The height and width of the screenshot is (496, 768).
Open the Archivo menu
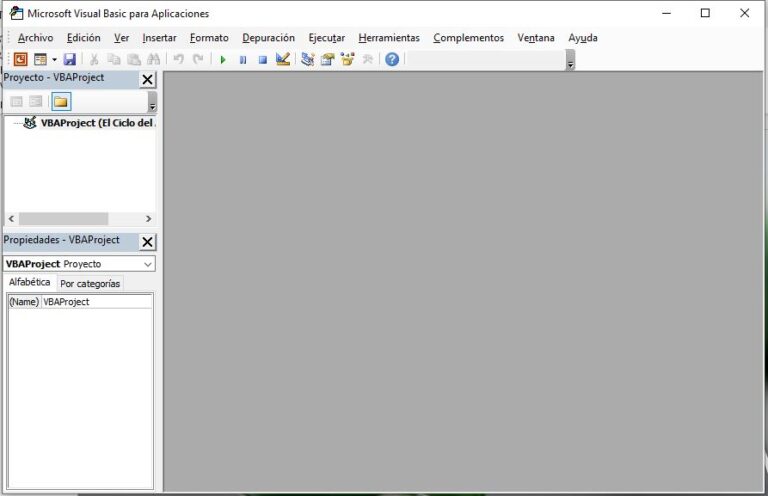point(35,38)
